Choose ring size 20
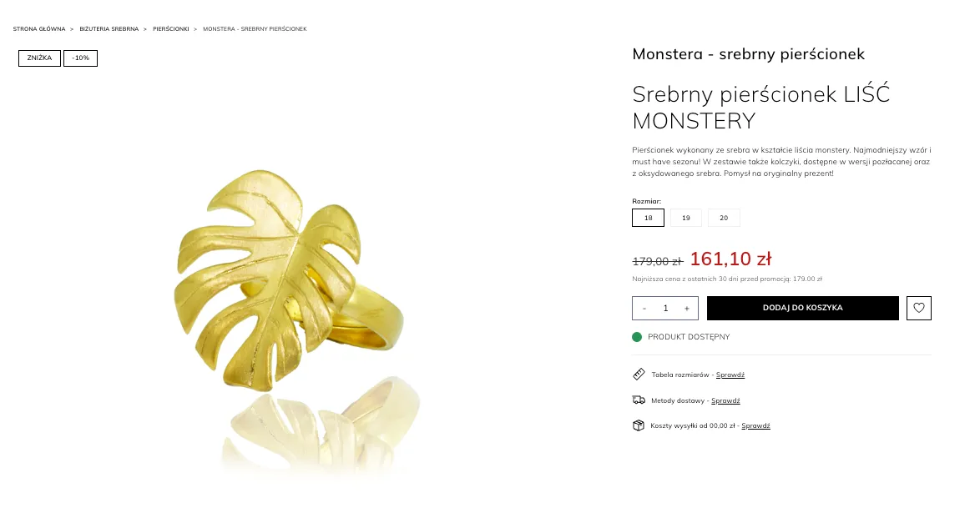The height and width of the screenshot is (513, 980). [724, 218]
